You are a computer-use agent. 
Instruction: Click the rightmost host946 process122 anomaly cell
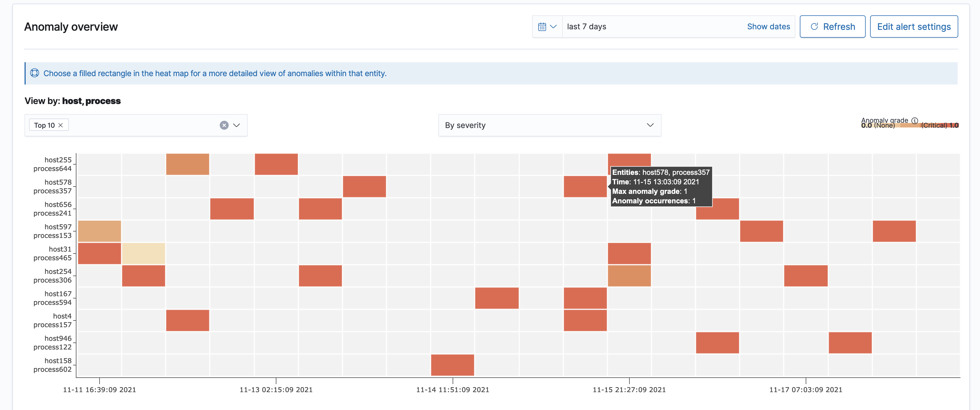(x=850, y=343)
